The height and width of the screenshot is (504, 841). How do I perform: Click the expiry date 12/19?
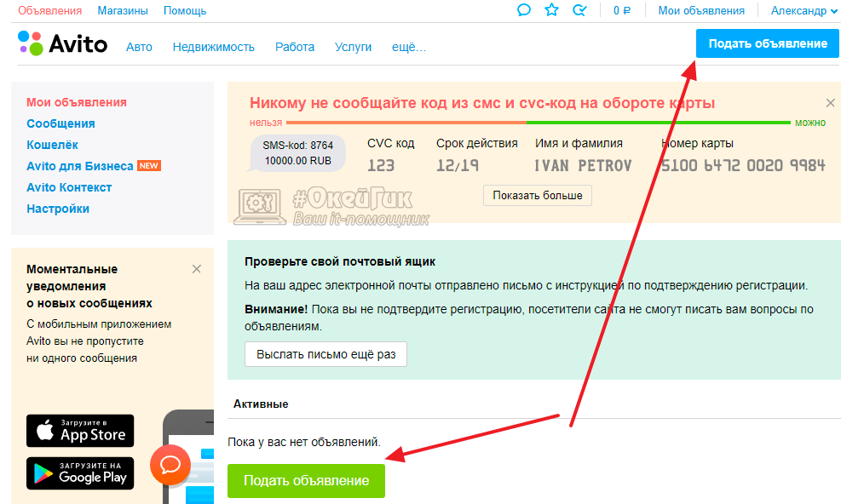[x=458, y=166]
